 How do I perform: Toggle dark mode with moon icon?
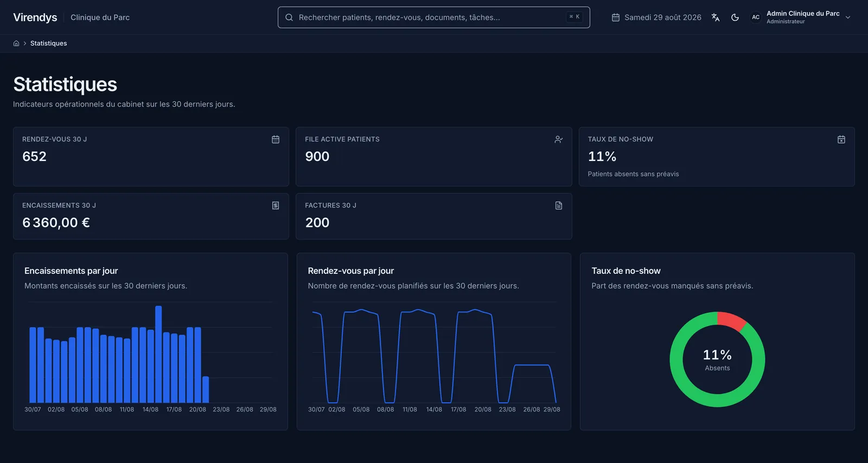[735, 17]
